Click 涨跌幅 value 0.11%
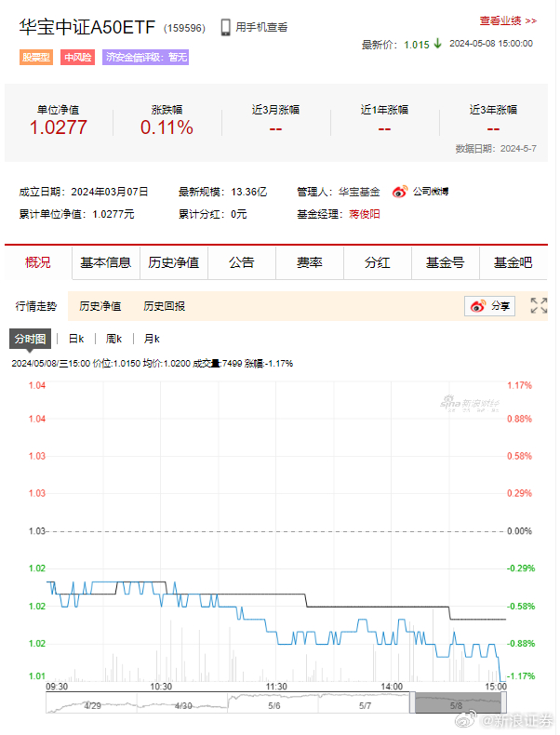560x735 pixels. 167,127
